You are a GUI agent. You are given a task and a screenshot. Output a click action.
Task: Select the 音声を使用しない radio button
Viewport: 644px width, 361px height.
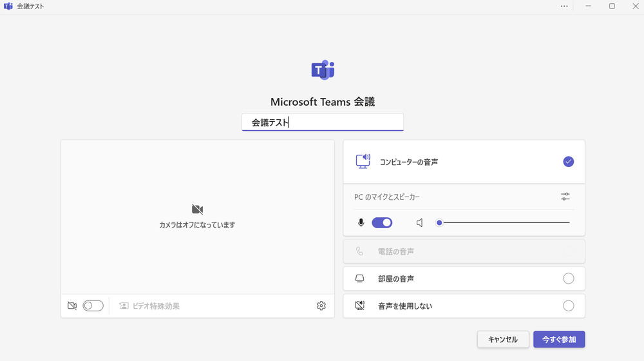coord(569,306)
